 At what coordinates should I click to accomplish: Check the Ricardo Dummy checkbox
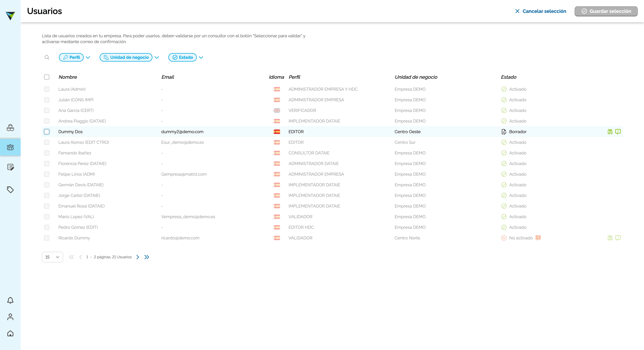click(47, 238)
